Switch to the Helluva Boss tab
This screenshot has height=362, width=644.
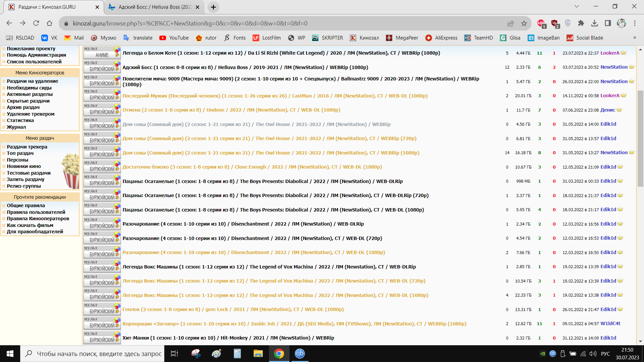(x=154, y=7)
